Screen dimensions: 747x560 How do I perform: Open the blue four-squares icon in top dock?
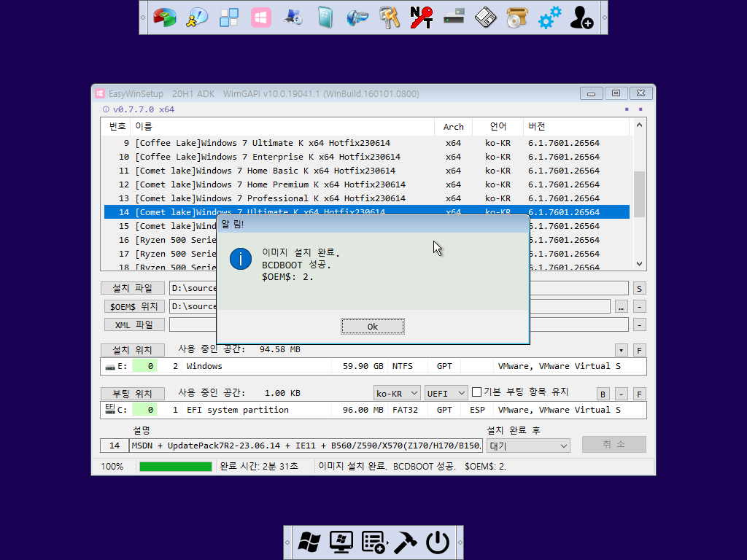[x=229, y=17]
